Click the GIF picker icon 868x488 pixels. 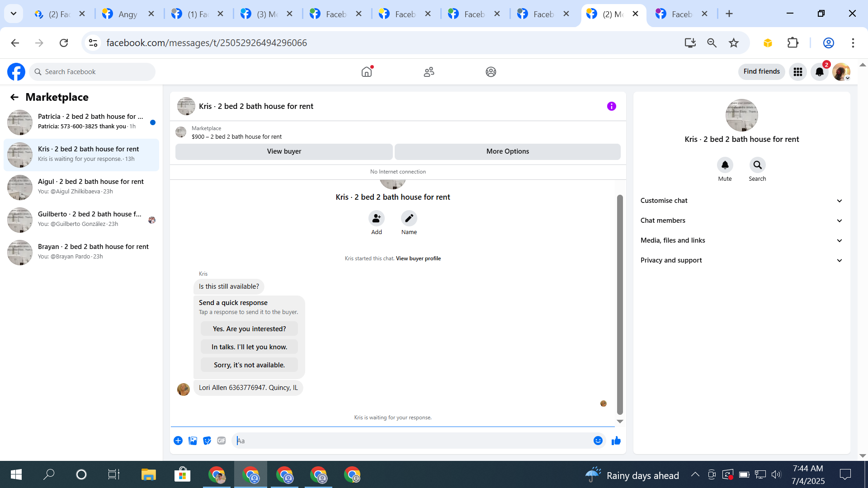(x=221, y=441)
